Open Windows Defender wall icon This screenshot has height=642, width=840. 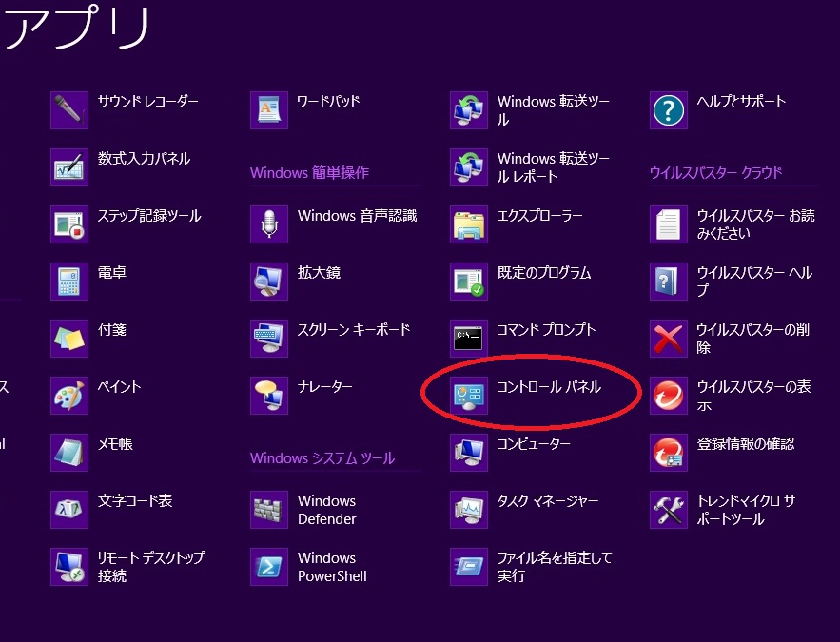tap(269, 510)
